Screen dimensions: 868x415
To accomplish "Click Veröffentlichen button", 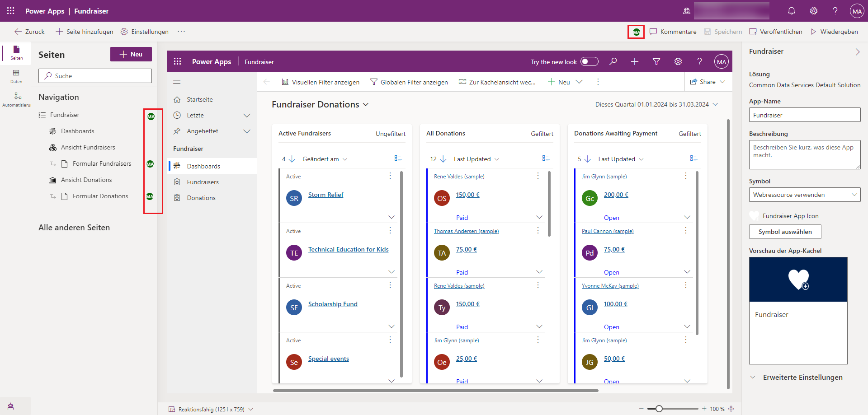I will pyautogui.click(x=776, y=32).
